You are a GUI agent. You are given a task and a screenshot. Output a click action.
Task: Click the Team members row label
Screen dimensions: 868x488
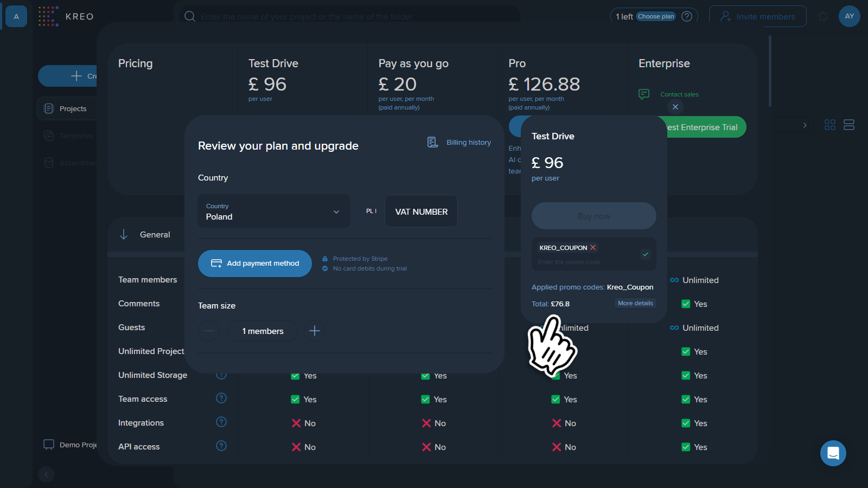tap(148, 280)
